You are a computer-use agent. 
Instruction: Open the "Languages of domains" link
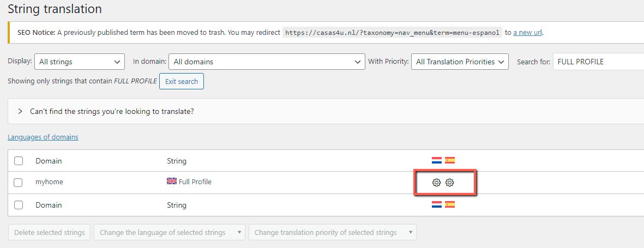click(43, 137)
